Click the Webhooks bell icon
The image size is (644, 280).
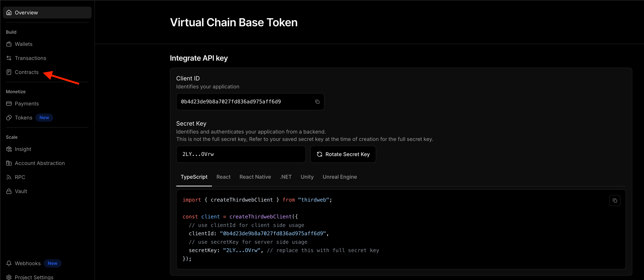[x=9, y=263]
